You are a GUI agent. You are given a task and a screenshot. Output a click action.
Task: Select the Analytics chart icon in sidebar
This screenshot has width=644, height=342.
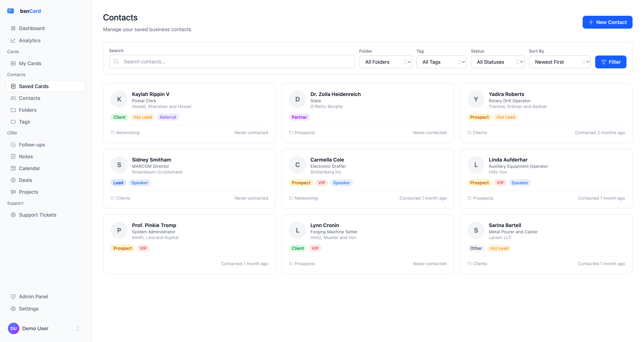[13, 40]
